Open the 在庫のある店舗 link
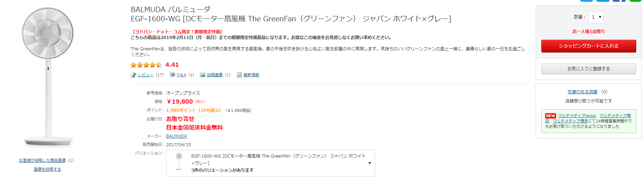 [x=582, y=92]
